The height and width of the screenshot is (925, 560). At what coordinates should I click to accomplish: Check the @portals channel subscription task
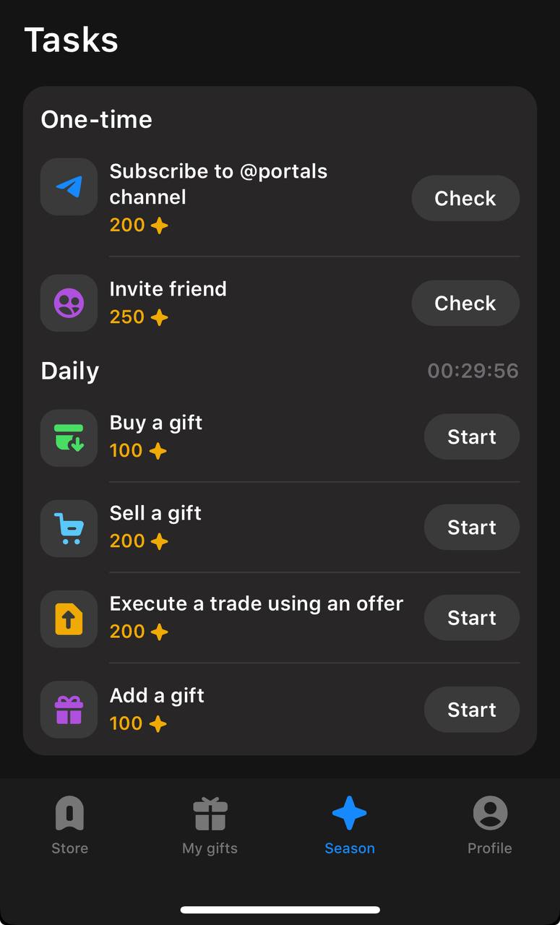(465, 198)
